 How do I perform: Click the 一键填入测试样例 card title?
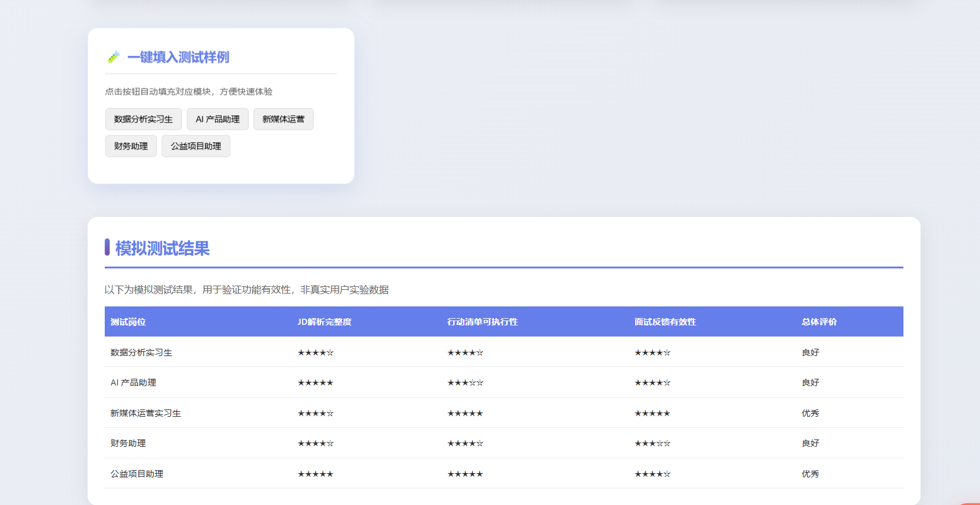click(178, 57)
